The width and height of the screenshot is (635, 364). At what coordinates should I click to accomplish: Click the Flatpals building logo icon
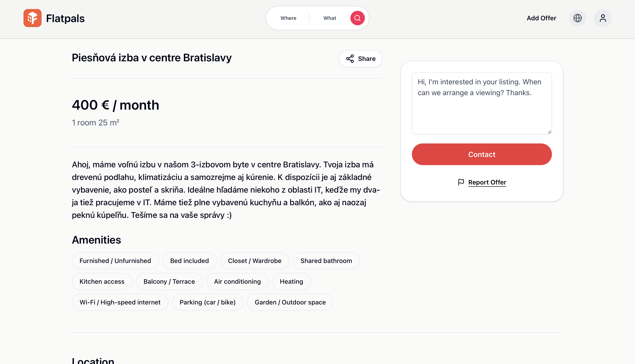click(x=32, y=18)
